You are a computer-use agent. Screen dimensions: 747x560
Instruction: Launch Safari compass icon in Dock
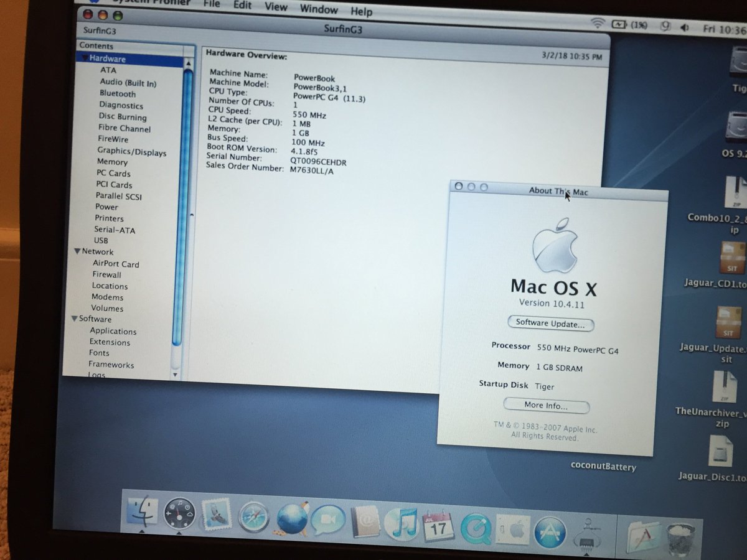click(253, 518)
